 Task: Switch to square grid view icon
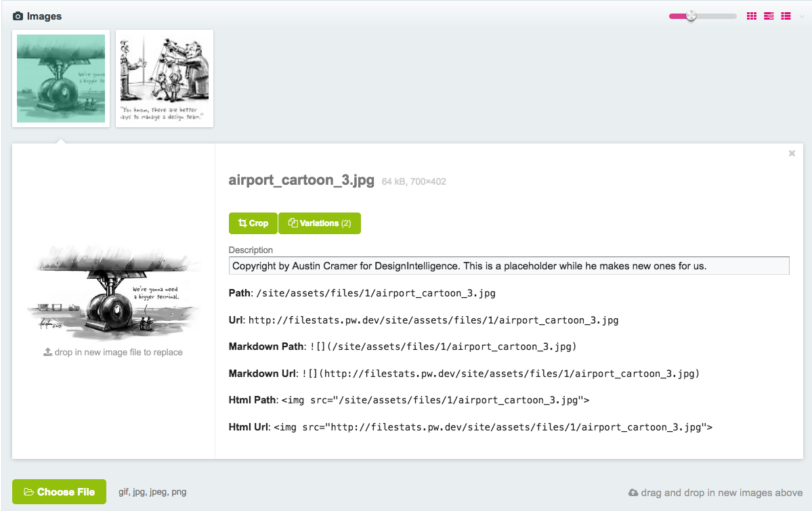coord(752,16)
